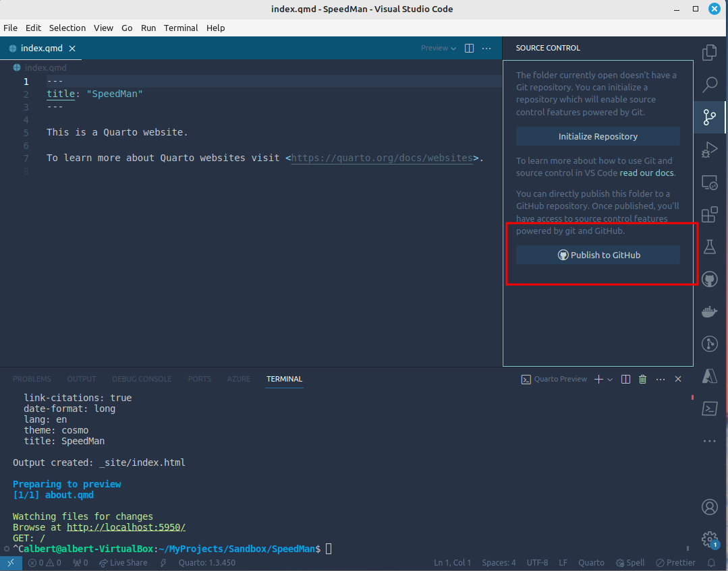Split the terminal pane
The image size is (728, 571).
click(x=626, y=380)
